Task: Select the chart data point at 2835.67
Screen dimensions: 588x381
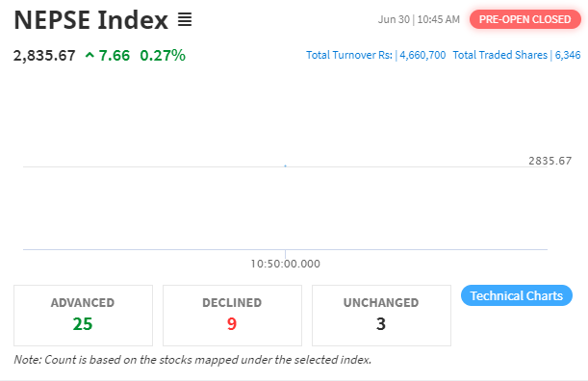Action: click(286, 165)
